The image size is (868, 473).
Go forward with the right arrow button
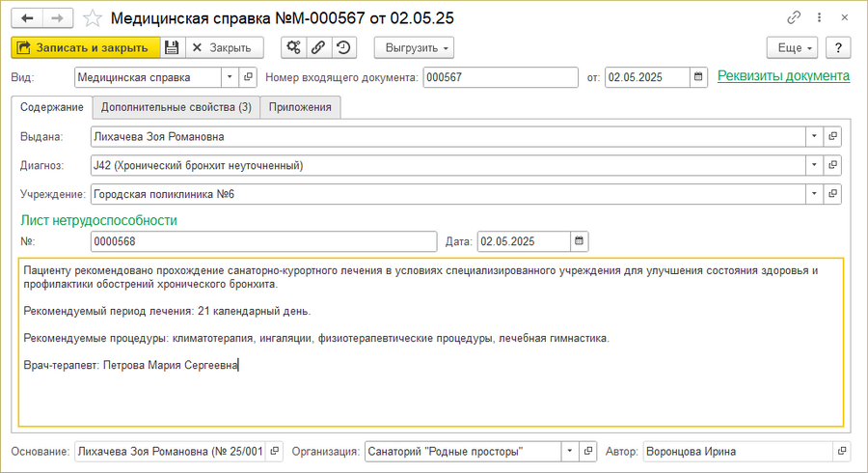(x=58, y=18)
